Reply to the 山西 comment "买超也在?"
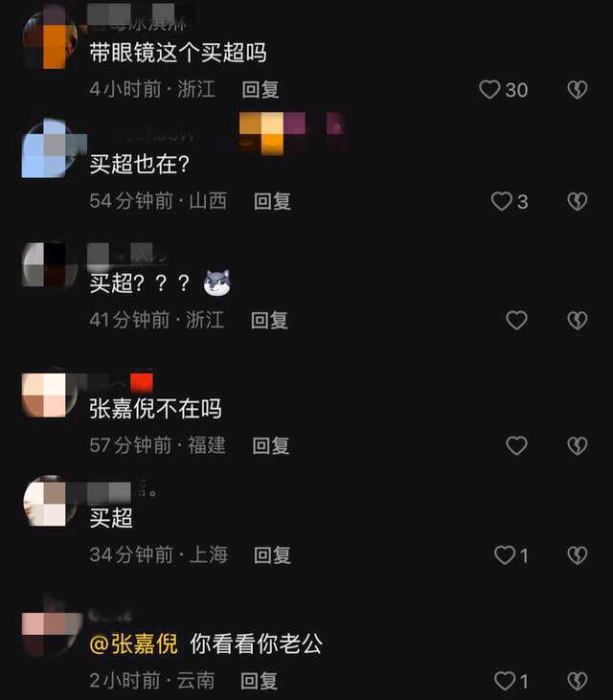The width and height of the screenshot is (613, 700). [272, 201]
